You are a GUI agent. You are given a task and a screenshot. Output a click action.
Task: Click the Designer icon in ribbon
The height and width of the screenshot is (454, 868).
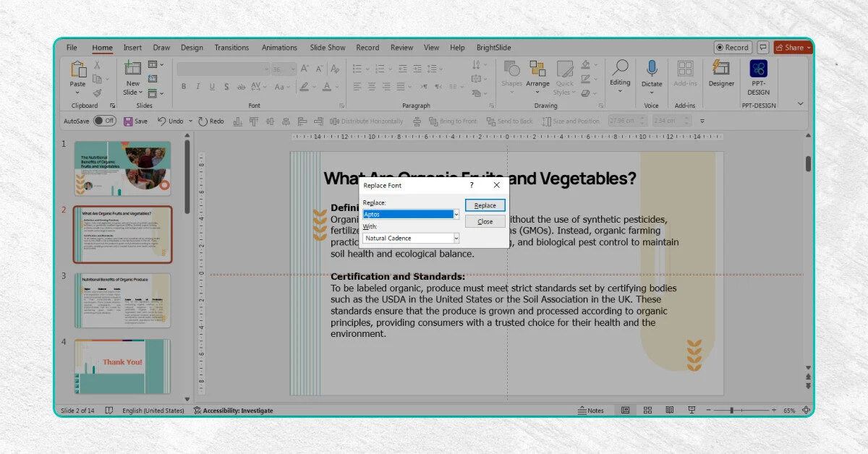[x=721, y=69]
